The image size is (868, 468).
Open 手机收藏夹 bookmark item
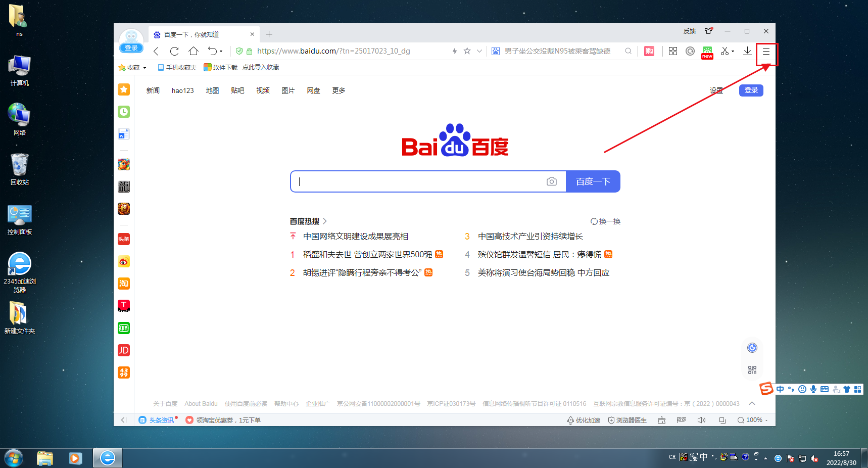click(177, 67)
